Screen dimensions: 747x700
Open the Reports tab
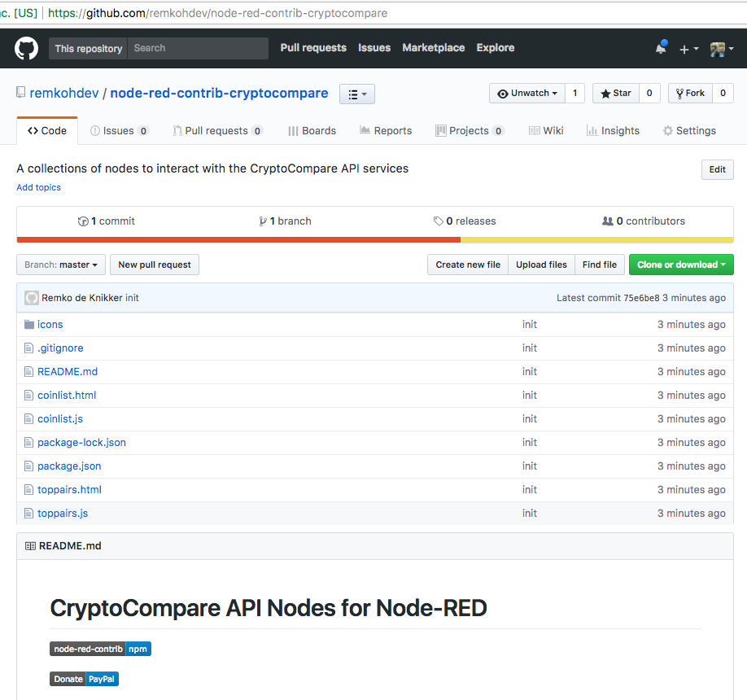386,130
